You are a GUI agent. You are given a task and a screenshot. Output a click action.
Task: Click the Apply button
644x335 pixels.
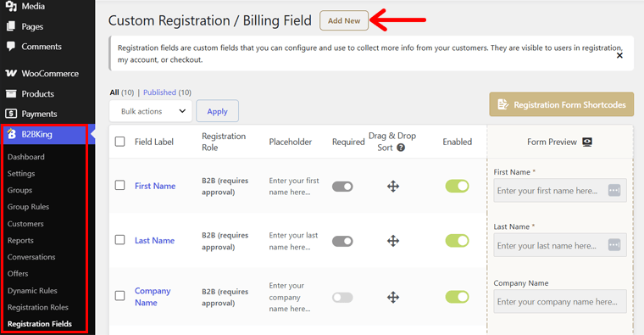pyautogui.click(x=217, y=111)
